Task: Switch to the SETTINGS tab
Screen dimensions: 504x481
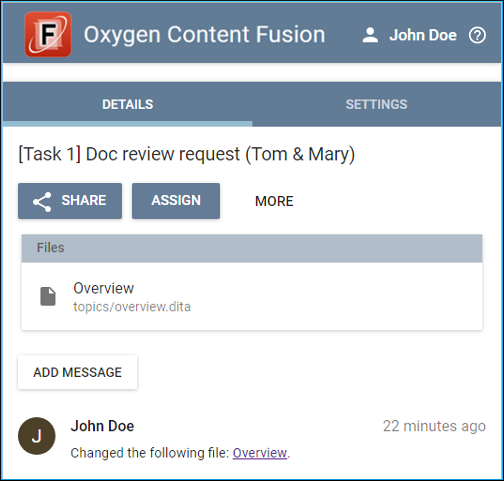Action: [377, 104]
